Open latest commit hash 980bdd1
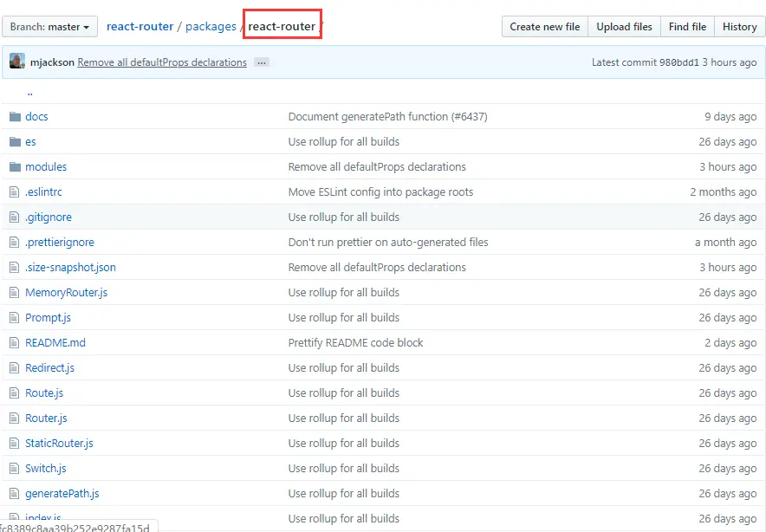 point(679,62)
